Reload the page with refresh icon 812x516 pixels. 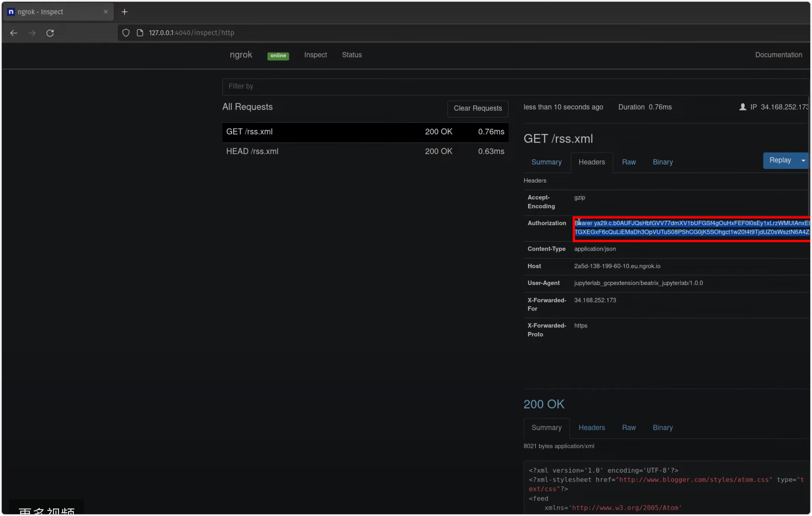click(x=50, y=33)
